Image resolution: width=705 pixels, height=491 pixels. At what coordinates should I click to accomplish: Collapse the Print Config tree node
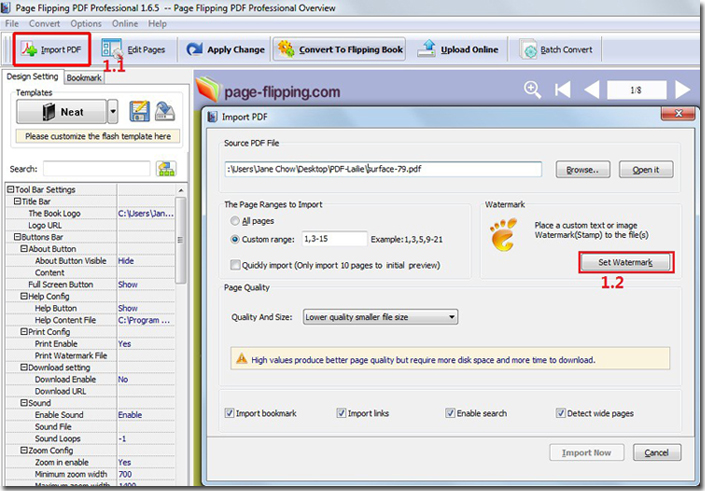coord(24,331)
